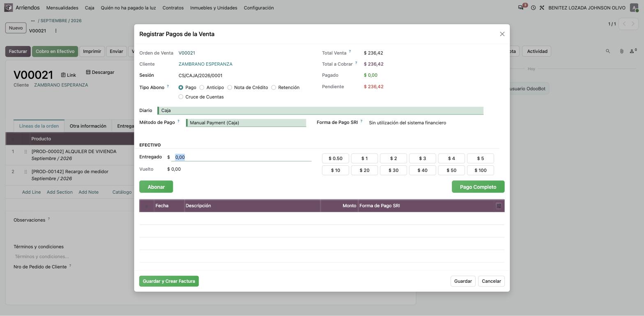
Task: Click the followers icon in the chatter
Action: [633, 51]
